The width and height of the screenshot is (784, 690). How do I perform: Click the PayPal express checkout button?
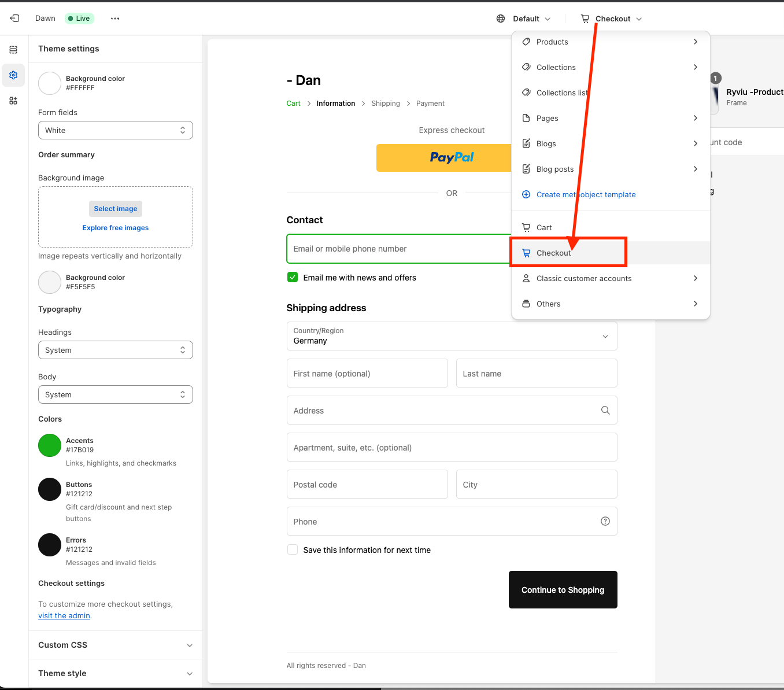click(x=444, y=158)
